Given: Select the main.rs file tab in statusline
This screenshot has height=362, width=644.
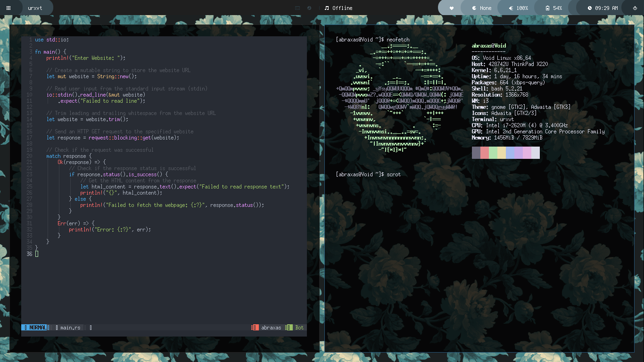Looking at the screenshot, I should pos(70,328).
